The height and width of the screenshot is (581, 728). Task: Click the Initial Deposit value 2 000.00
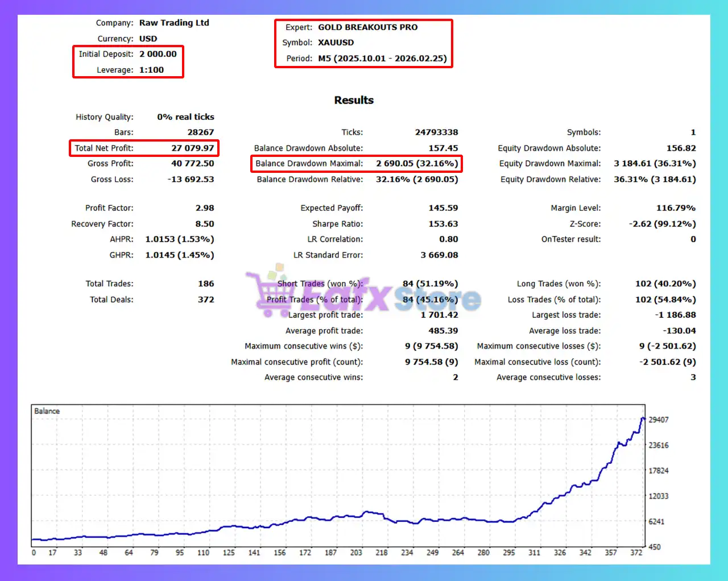click(158, 54)
